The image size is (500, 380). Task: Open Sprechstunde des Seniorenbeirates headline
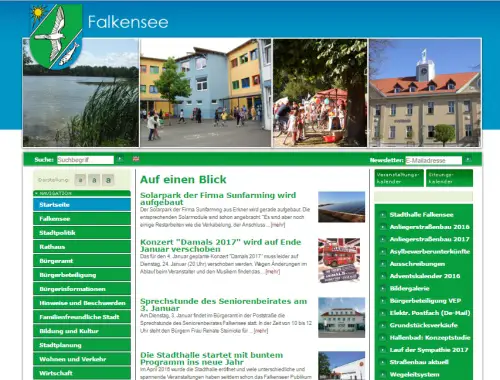223,305
